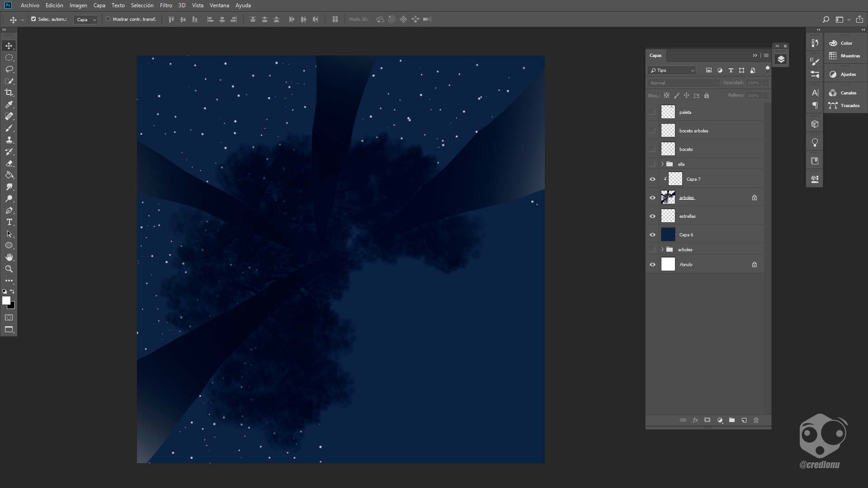Viewport: 868px width, 488px height.
Task: Select the History Brush tool
Action: tap(9, 151)
